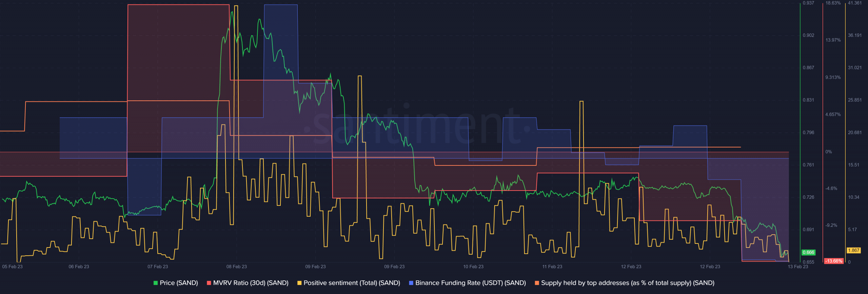Click the 0% MVRV axis value

pyautogui.click(x=829, y=152)
